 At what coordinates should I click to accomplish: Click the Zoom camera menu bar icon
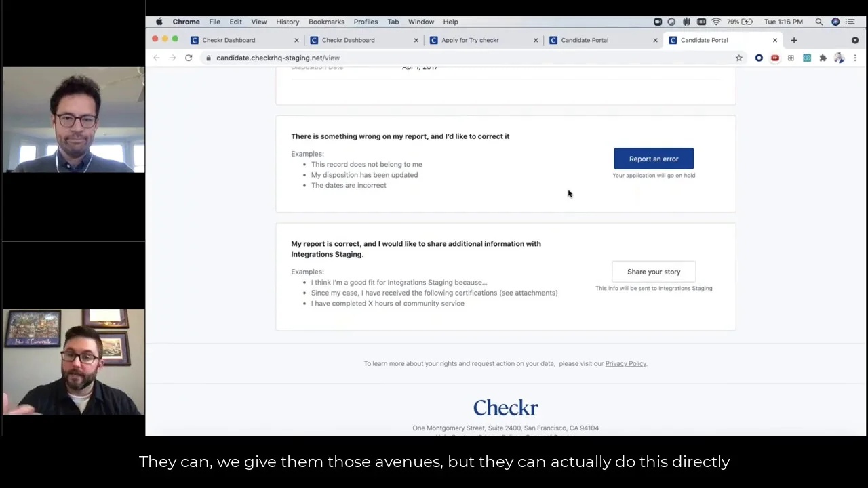(x=658, y=22)
